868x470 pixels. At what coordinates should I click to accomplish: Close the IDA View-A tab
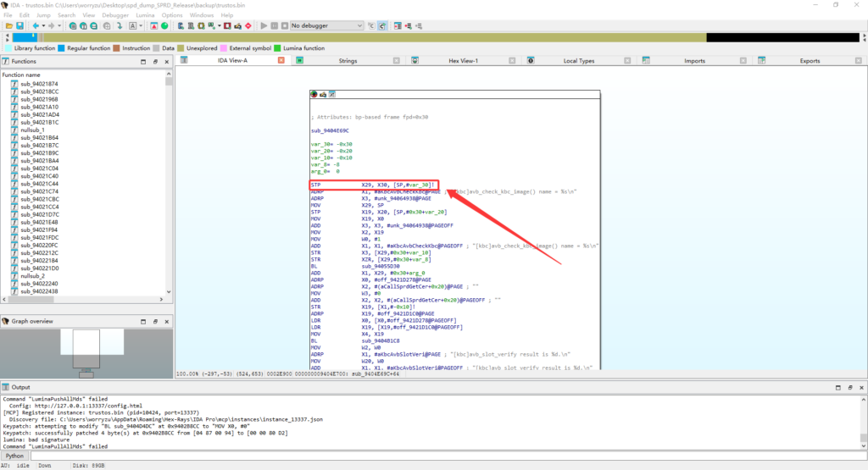point(281,60)
